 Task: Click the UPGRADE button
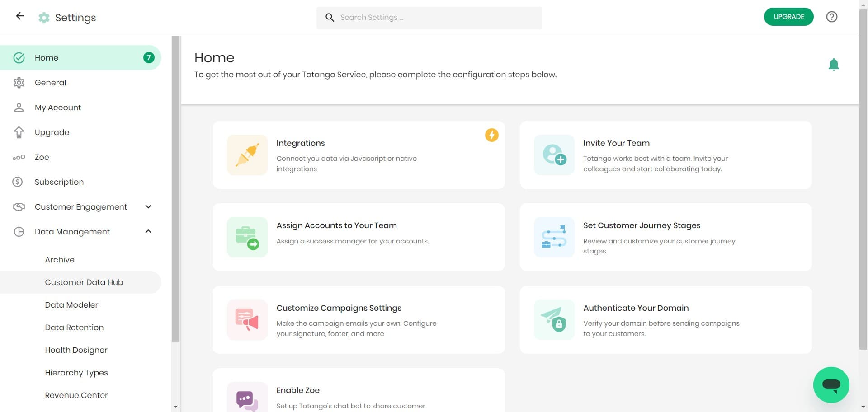(x=788, y=16)
